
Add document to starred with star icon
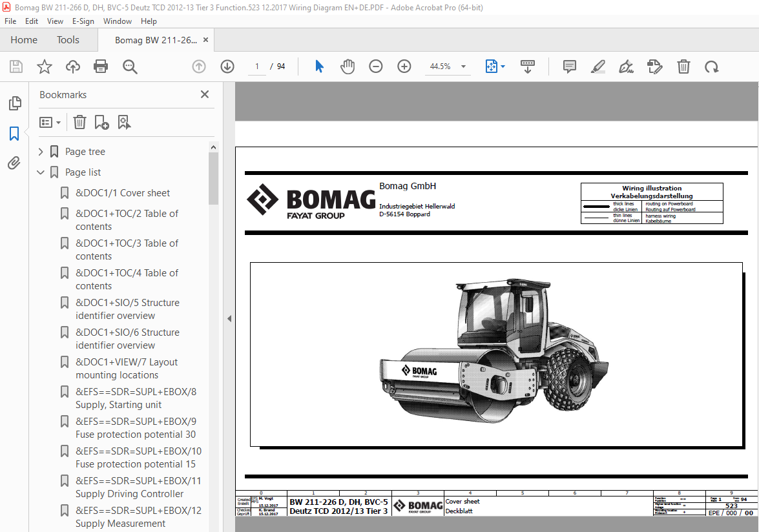[45, 66]
